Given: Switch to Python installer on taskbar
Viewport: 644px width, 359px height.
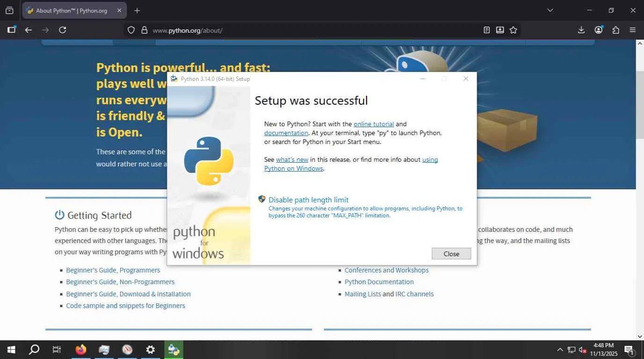Looking at the screenshot, I should tap(174, 350).
